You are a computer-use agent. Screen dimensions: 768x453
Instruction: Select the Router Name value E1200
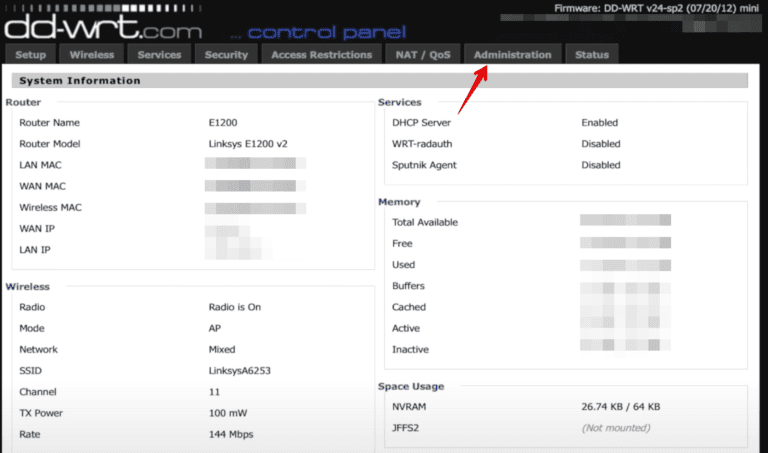(223, 122)
